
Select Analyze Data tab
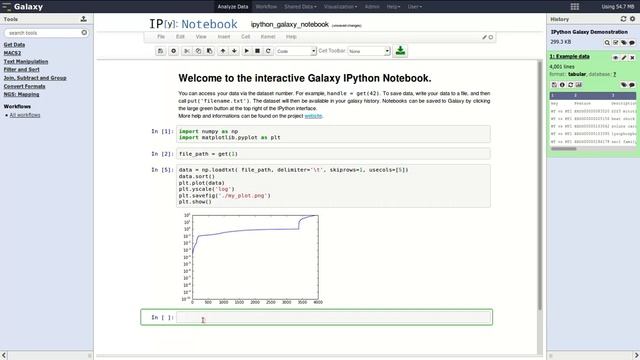coord(233,7)
